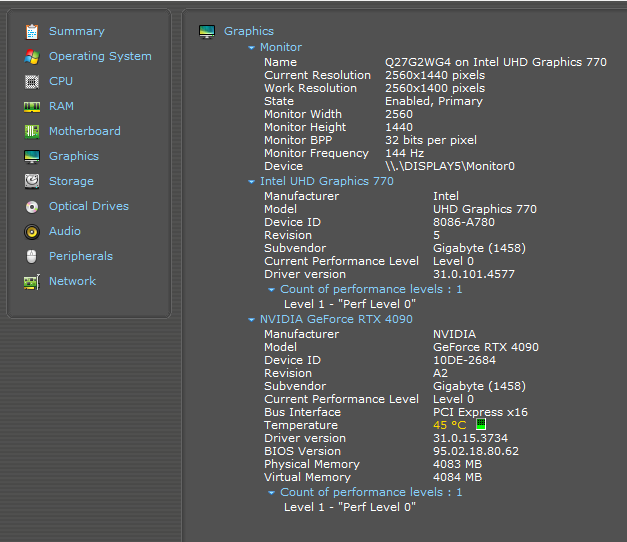Go to the RAM section
This screenshot has height=542, width=627.
click(x=61, y=106)
